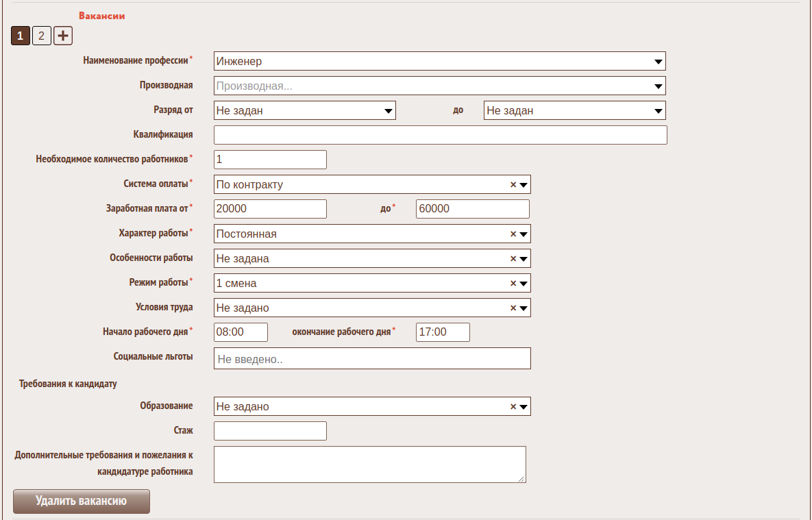Add a new vacancy with plus icon
812x520 pixels.
(x=63, y=36)
